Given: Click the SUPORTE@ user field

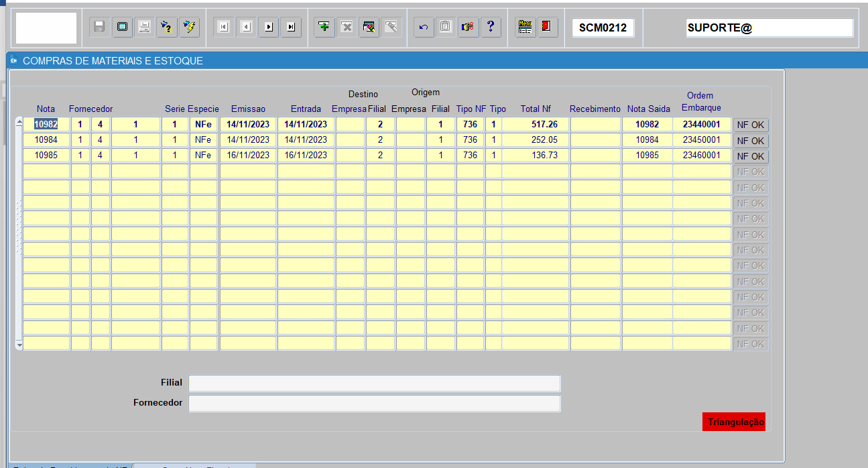Looking at the screenshot, I should [x=769, y=27].
